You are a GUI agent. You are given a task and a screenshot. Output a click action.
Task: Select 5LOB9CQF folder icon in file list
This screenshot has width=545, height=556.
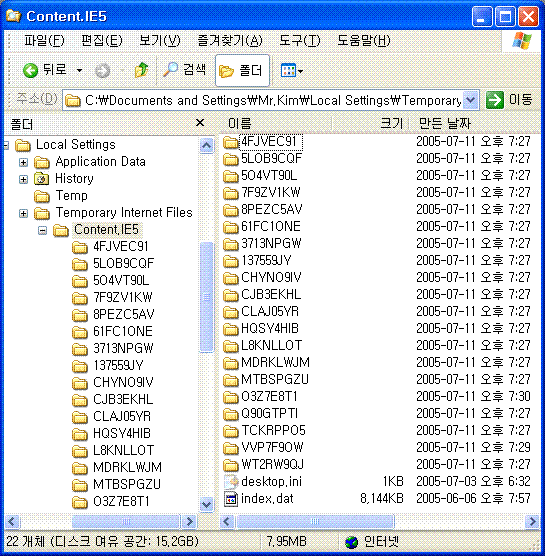coord(230,159)
